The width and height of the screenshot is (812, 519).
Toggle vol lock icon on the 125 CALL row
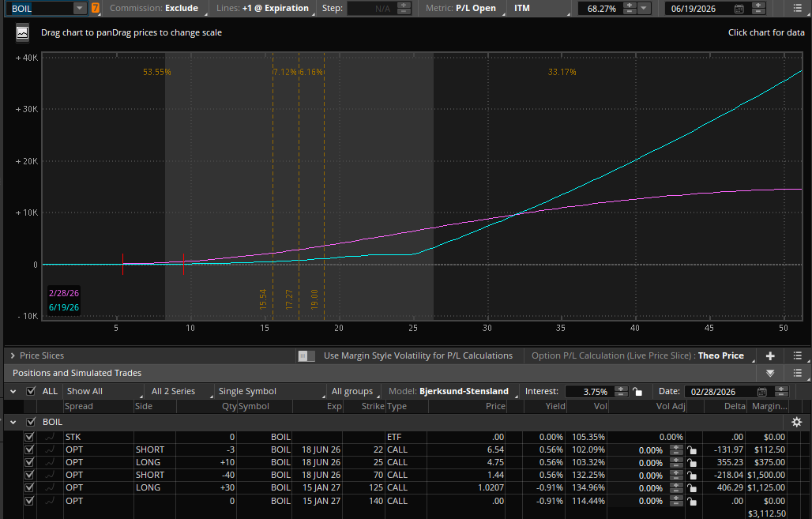691,487
